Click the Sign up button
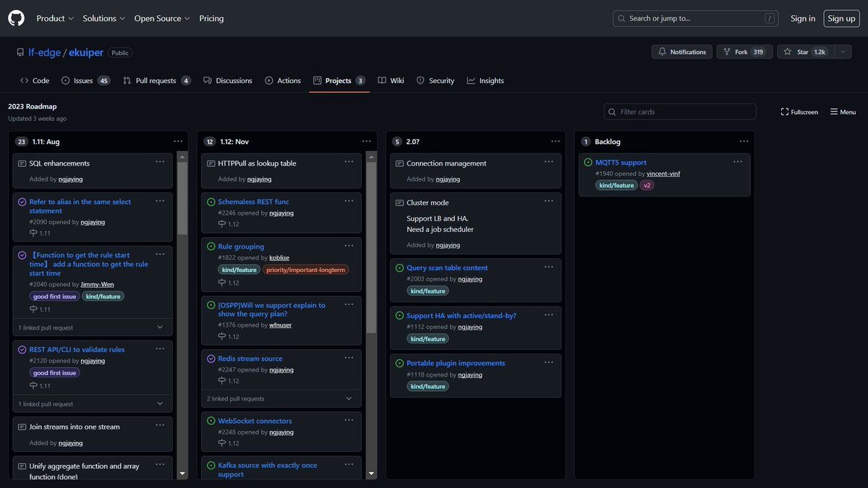The height and width of the screenshot is (488, 868). coord(841,18)
